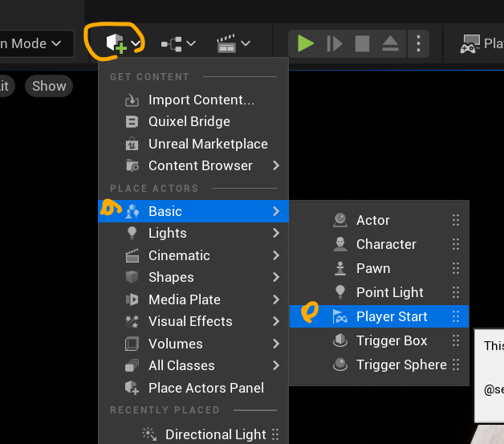Open Unreal Marketplace menu entry
Image resolution: width=504 pixels, height=444 pixels.
193,144
